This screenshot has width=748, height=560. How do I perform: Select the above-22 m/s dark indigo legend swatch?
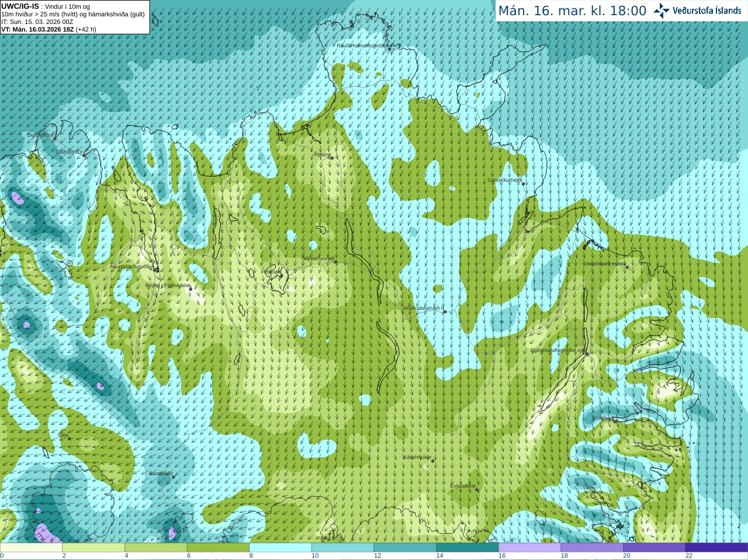(x=717, y=548)
